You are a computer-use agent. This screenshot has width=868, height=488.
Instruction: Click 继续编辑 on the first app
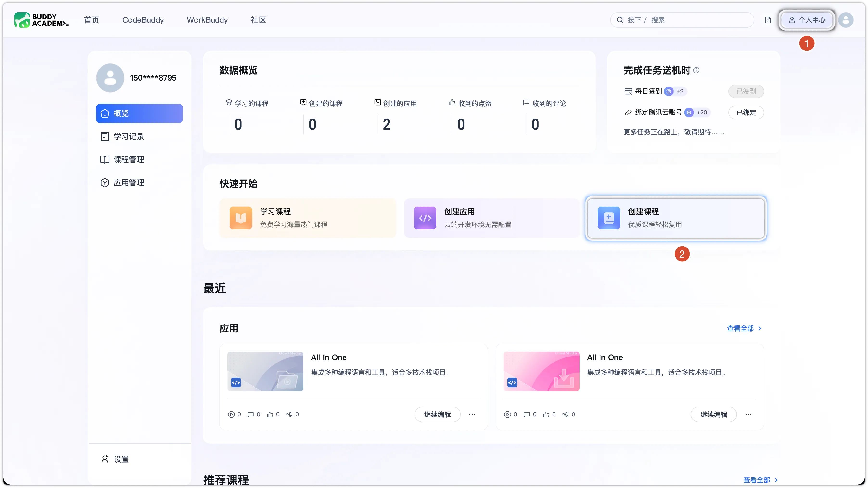437,414
